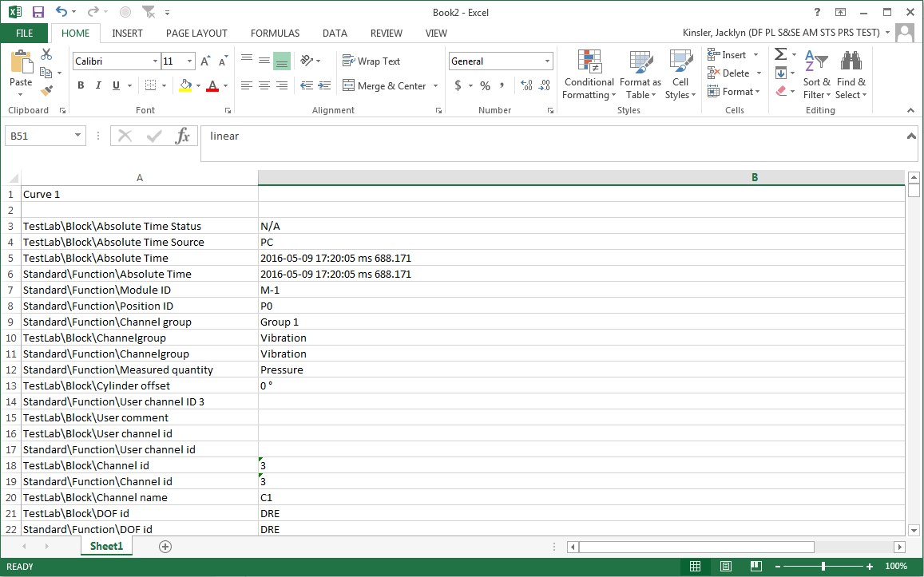Screen dimensions: 924x577
Task: Click the Increase Font Size icon
Action: click(205, 61)
